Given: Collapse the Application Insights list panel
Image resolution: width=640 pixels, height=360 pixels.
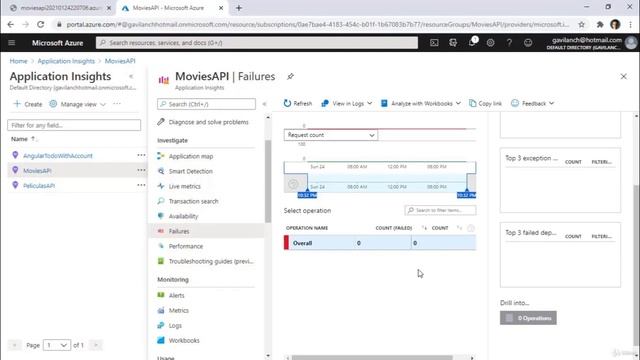Looking at the screenshot, I should [131, 76].
